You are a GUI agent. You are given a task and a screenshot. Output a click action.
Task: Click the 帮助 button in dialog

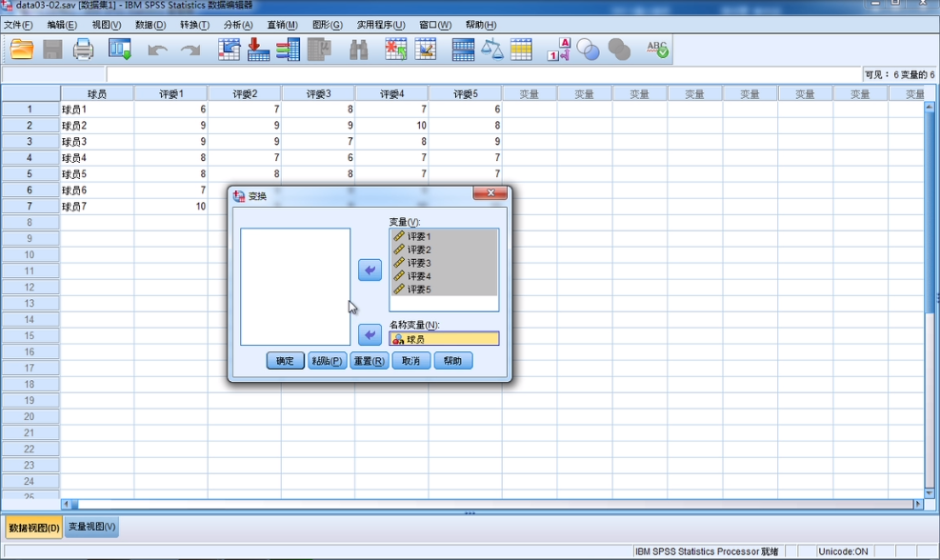tap(453, 360)
